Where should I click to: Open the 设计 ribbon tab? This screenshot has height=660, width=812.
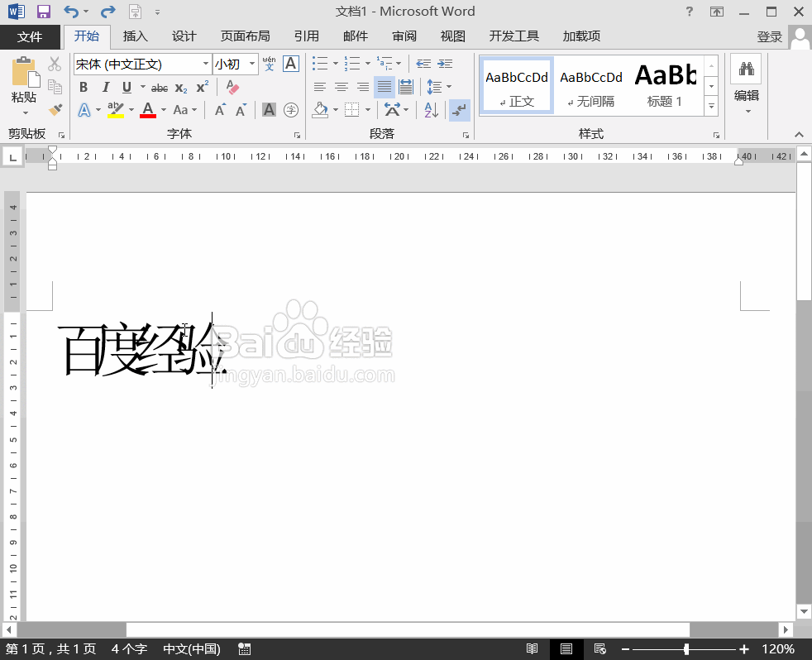point(184,36)
